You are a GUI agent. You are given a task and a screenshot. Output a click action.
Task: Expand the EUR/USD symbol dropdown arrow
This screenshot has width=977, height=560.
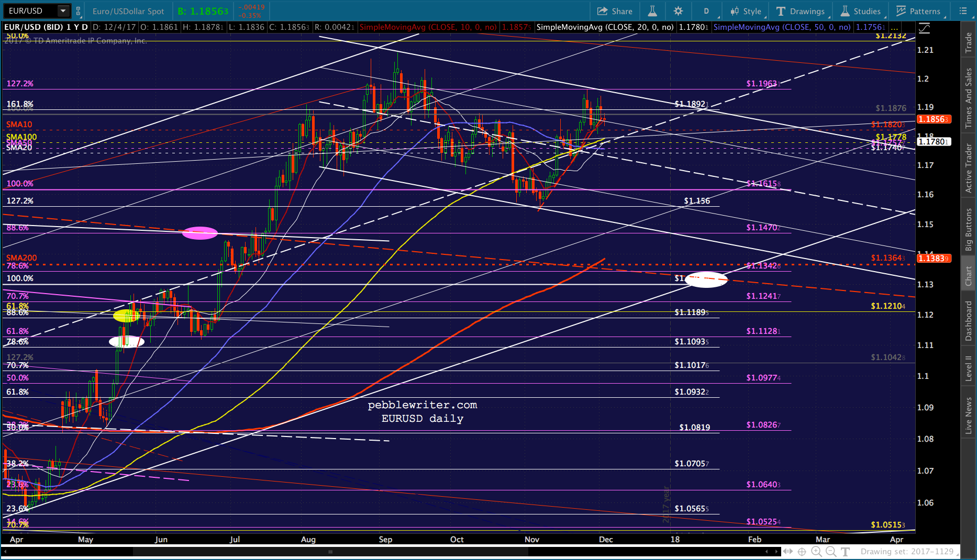pyautogui.click(x=63, y=11)
